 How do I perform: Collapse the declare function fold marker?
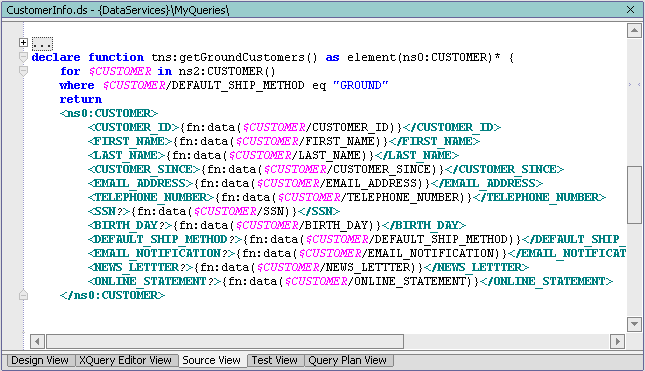click(x=23, y=57)
